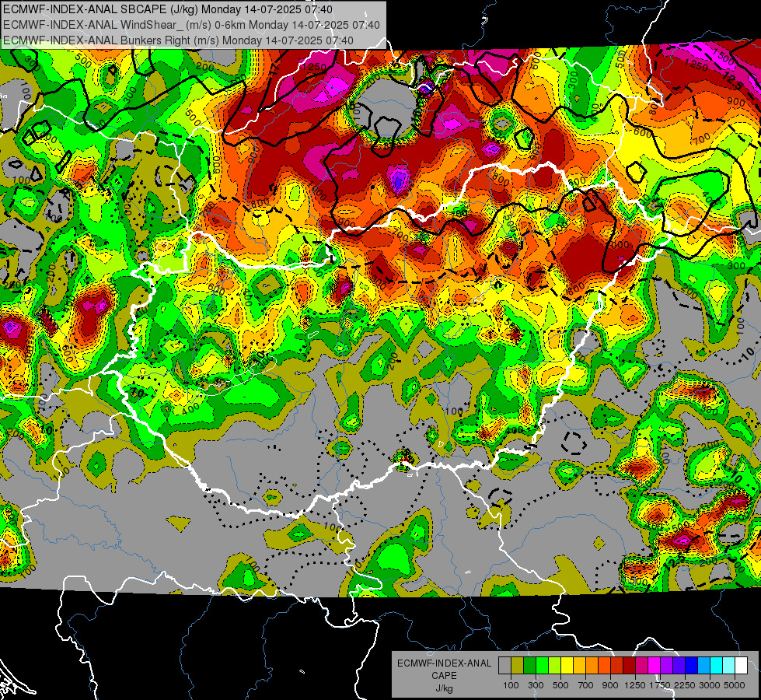Click the legend value 300

pyautogui.click(x=536, y=685)
